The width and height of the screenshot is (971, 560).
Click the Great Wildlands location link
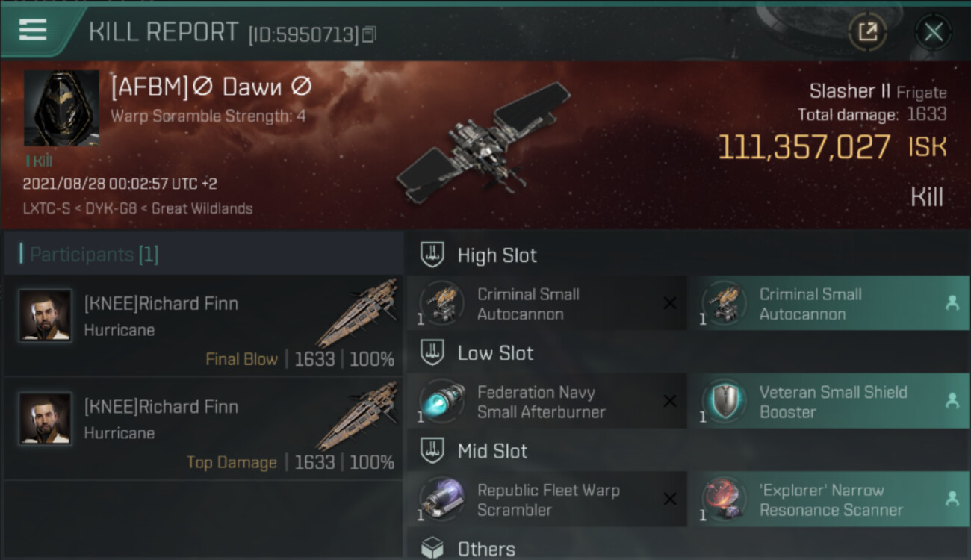(x=202, y=208)
